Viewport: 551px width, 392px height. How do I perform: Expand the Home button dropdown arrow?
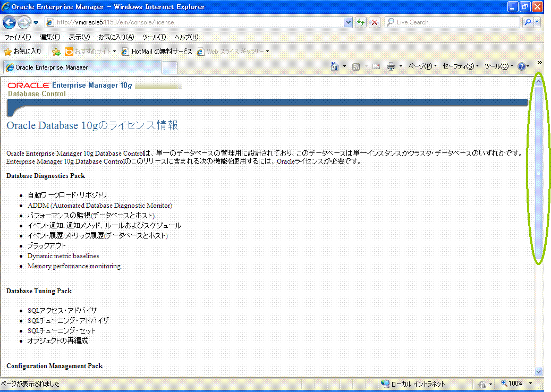[344, 66]
